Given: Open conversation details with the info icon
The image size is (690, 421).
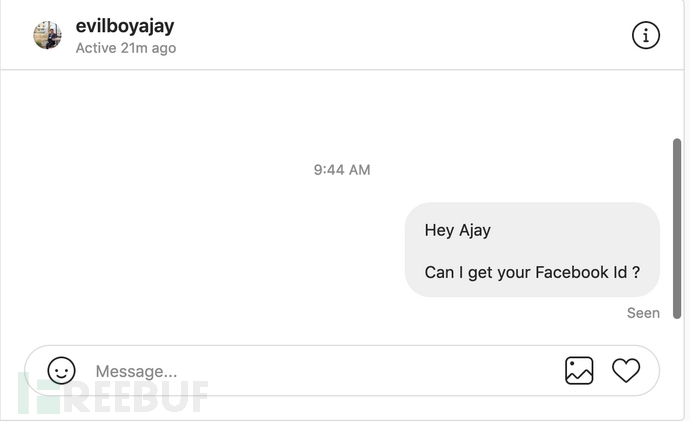Looking at the screenshot, I should (646, 35).
